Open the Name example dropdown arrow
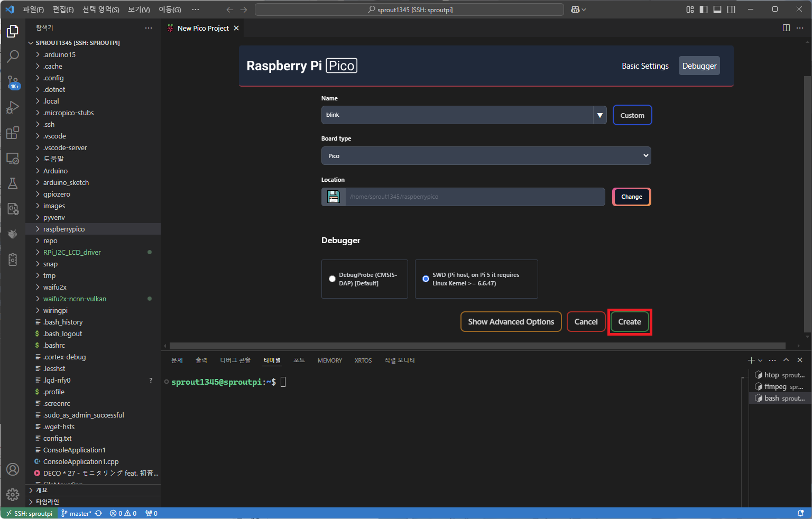This screenshot has height=519, width=812. point(600,115)
